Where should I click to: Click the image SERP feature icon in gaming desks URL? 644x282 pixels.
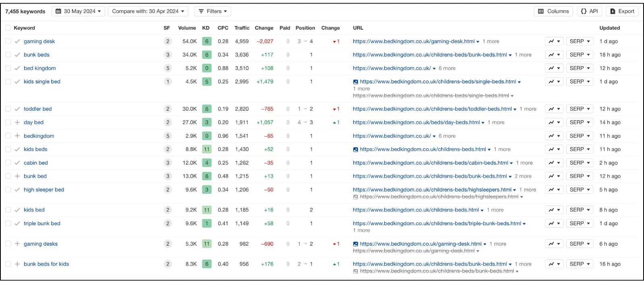click(x=355, y=244)
